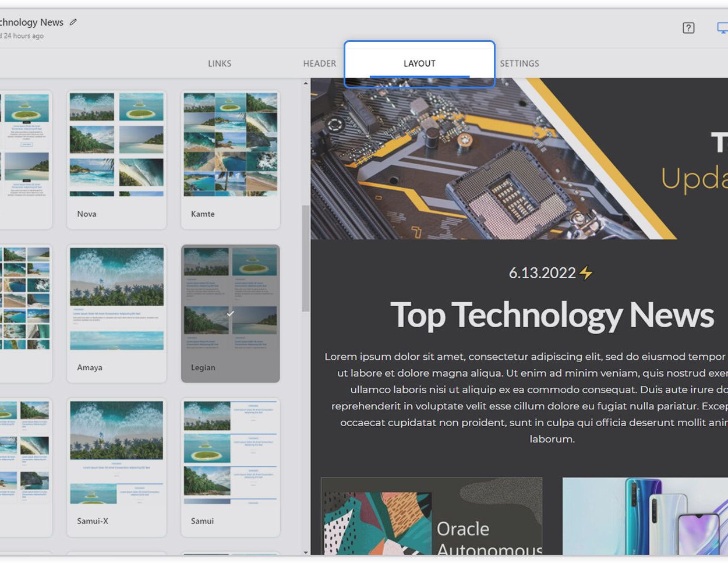This screenshot has height=563, width=728.
Task: Switch to the desktop preview monitor icon
Action: (x=723, y=28)
